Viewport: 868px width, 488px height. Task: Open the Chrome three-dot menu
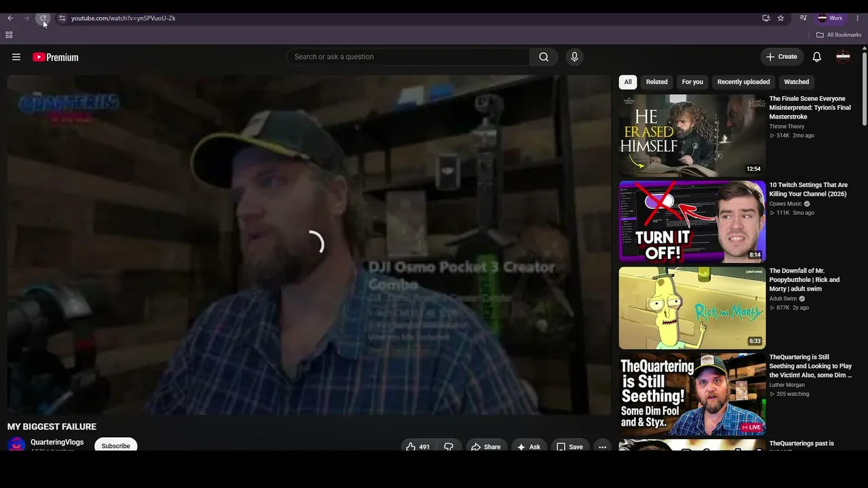(x=857, y=18)
